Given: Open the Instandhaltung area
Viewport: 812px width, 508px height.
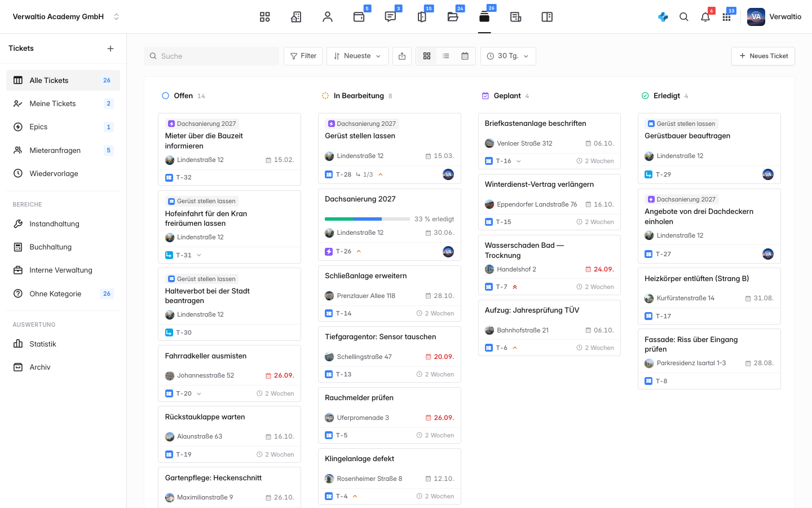Looking at the screenshot, I should click(63, 224).
